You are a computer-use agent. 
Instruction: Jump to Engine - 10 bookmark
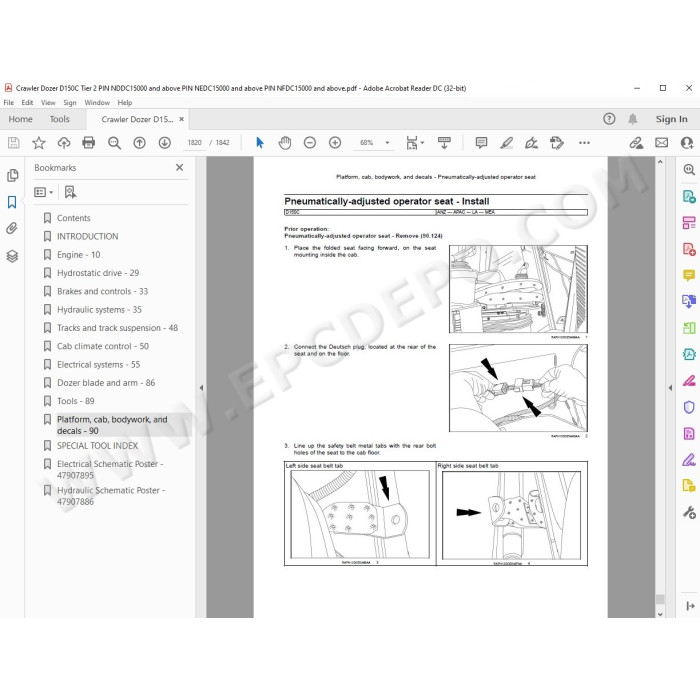tap(79, 255)
